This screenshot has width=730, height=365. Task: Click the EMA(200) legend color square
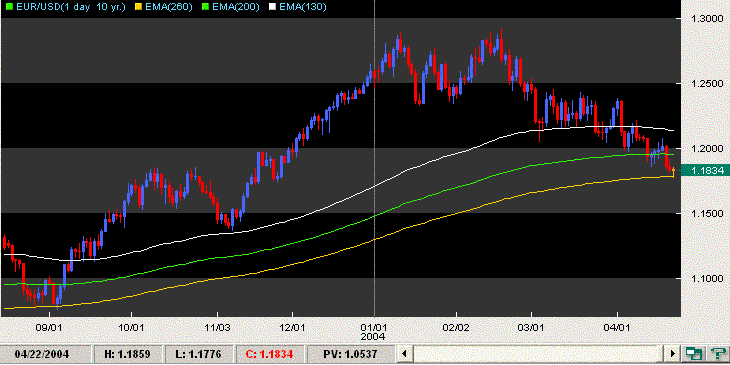[x=204, y=7]
